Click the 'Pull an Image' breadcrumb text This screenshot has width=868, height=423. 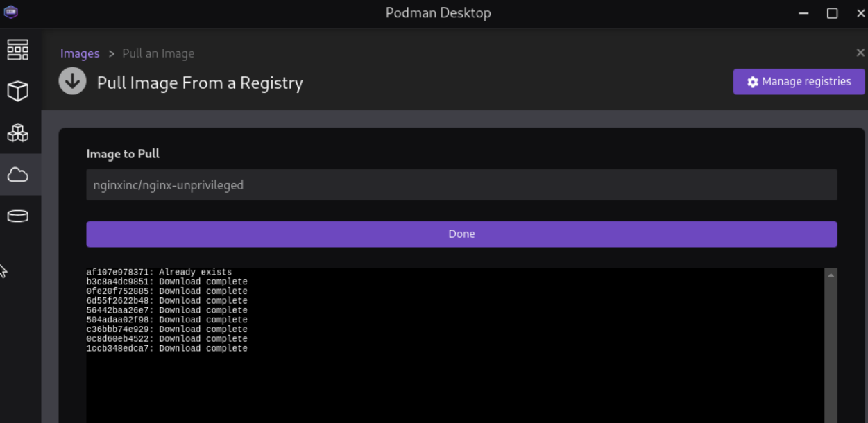(x=158, y=53)
